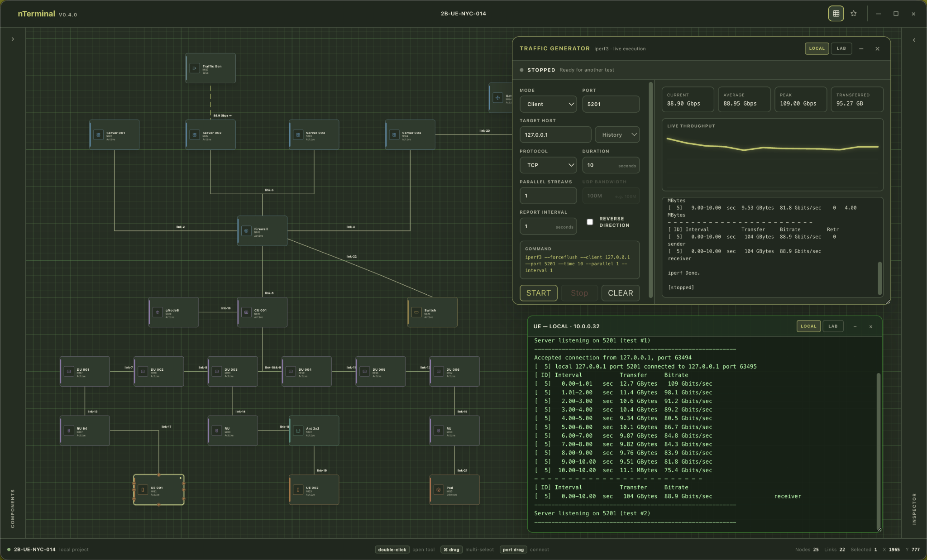This screenshot has height=560, width=927.
Task: Click the Server 002 node icon
Action: pyautogui.click(x=195, y=135)
